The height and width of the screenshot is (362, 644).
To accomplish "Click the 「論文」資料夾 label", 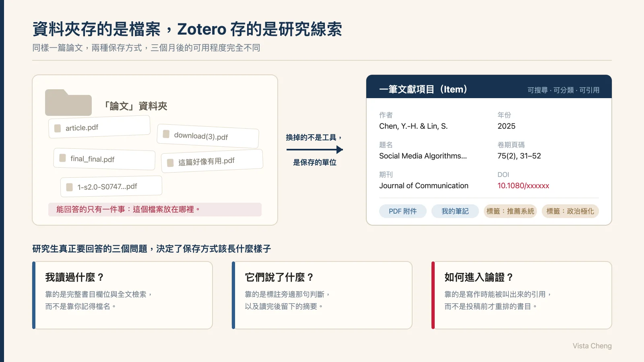I will 134,106.
